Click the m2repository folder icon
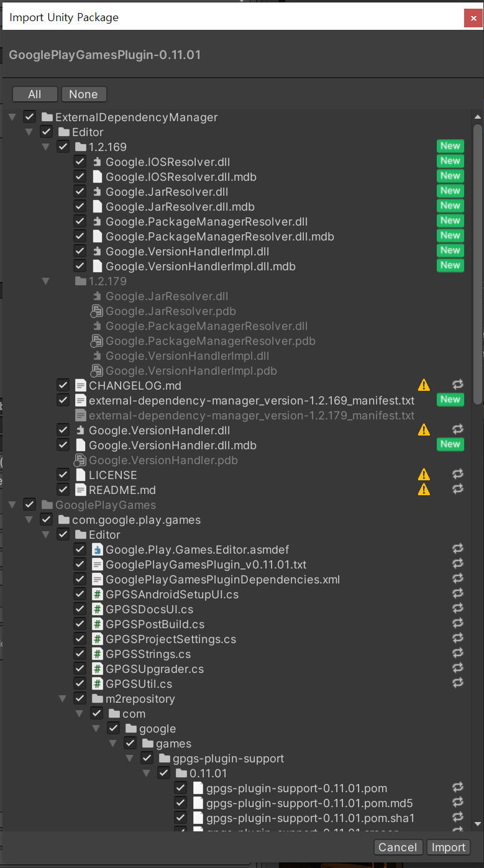 tap(97, 699)
